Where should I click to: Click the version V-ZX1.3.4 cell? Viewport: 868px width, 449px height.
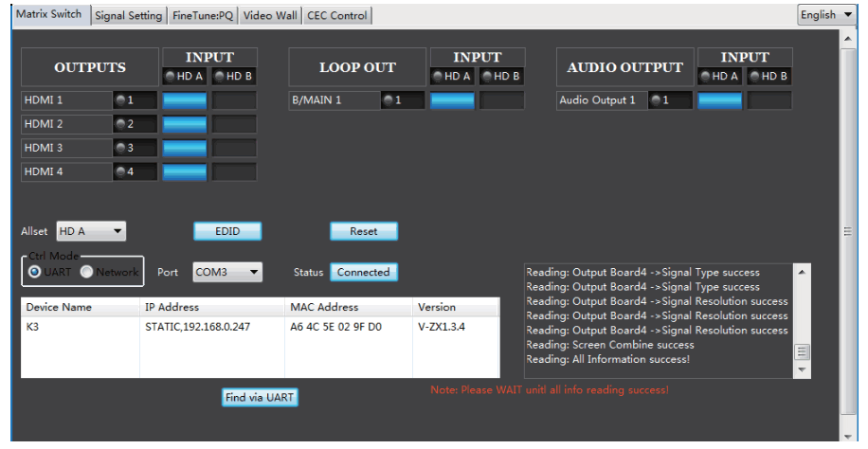(456, 327)
